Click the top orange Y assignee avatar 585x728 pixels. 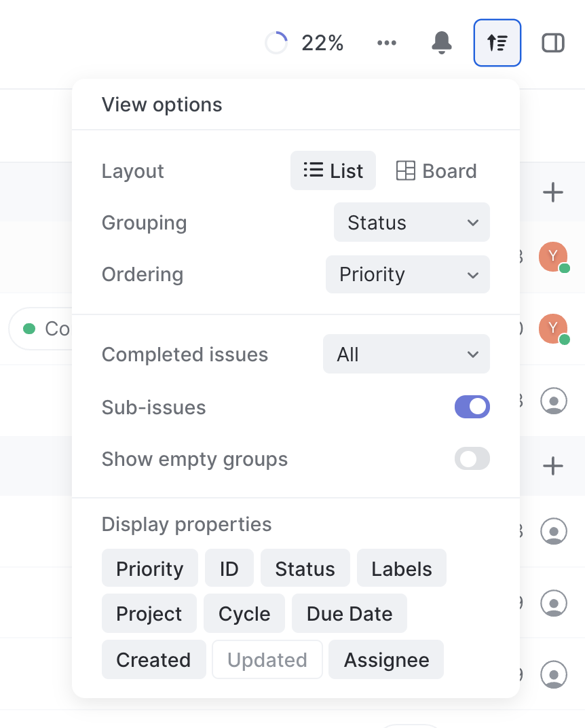[553, 257]
